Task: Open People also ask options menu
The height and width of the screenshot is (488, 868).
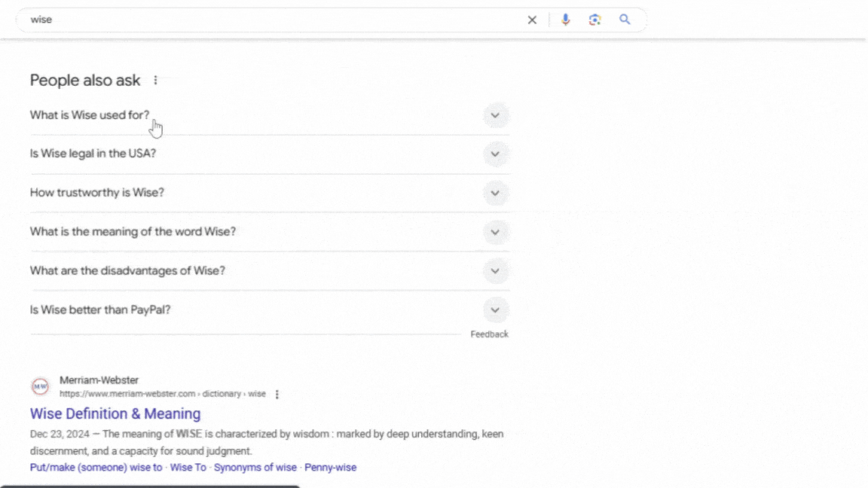Action: coord(156,81)
